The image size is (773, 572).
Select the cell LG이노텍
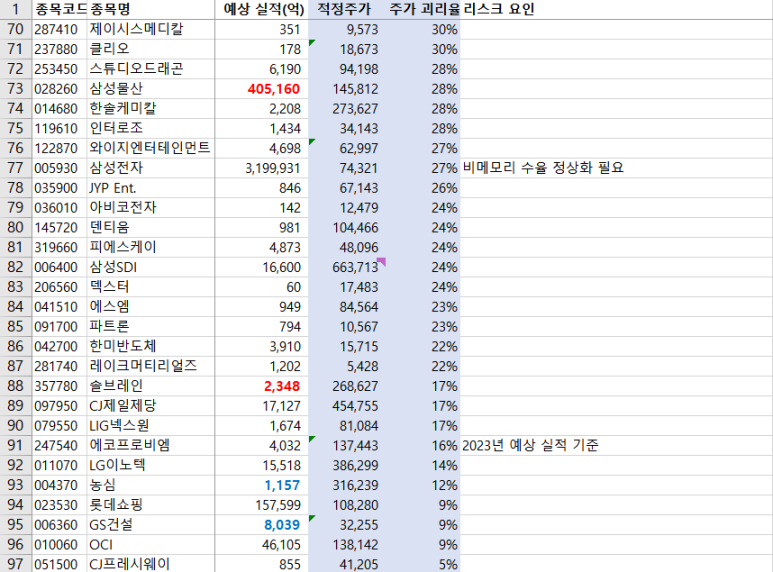click(x=151, y=465)
